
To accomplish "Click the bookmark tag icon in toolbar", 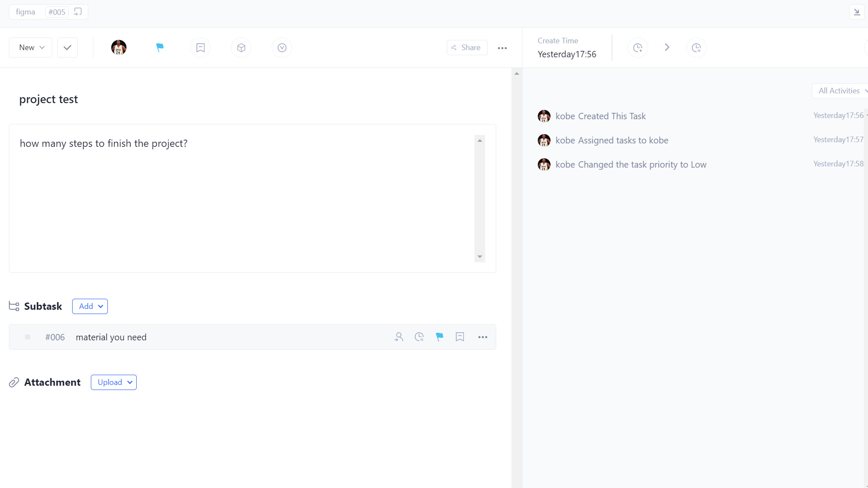I will point(200,48).
